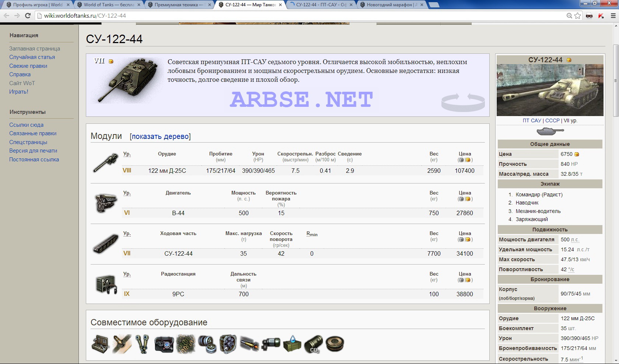Click the radio module icon
The image size is (619, 364).
pyautogui.click(x=106, y=284)
